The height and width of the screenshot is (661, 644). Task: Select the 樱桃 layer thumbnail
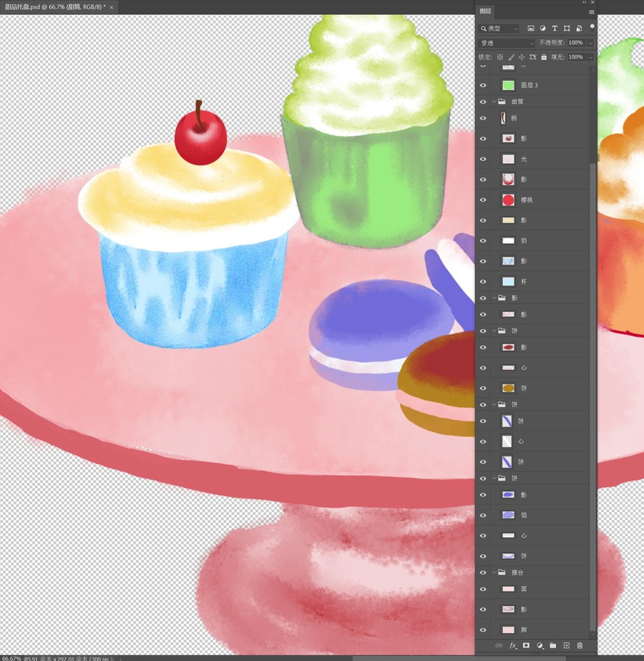(x=508, y=200)
